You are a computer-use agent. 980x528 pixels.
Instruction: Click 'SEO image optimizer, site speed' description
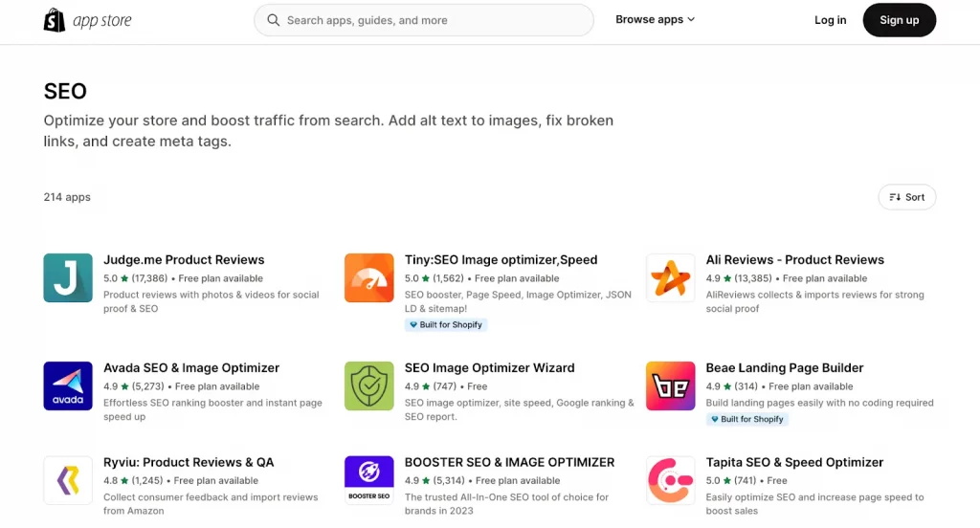tap(519, 410)
